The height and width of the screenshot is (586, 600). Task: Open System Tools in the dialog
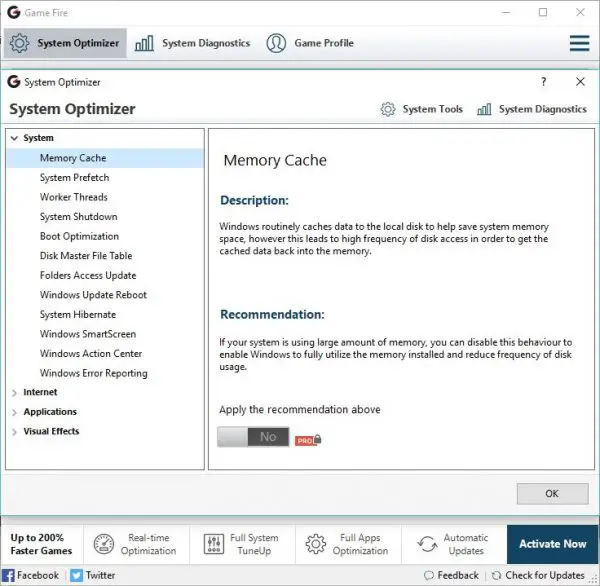[x=422, y=109]
